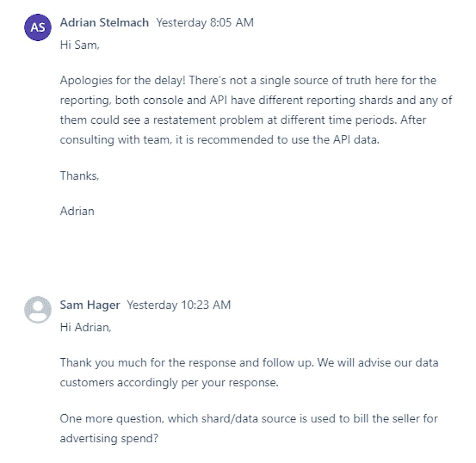The height and width of the screenshot is (463, 476).
Task: Click the 'Hi Adrian,' greeting line
Action: (86, 327)
